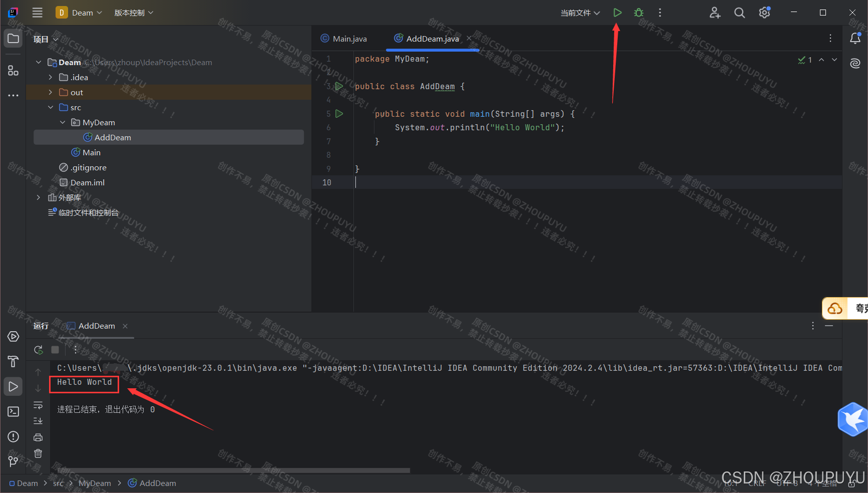Close the AddDeam run tab
This screenshot has width=868, height=493.
click(125, 326)
